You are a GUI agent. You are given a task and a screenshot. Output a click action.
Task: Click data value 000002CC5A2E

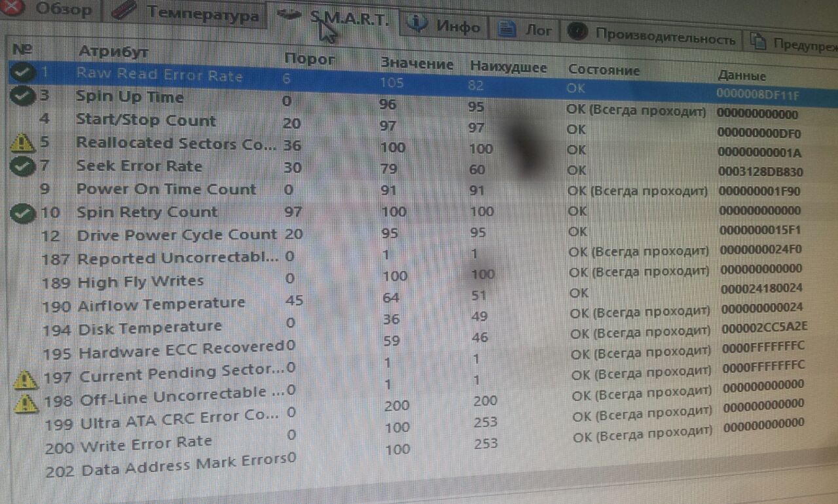point(764,327)
